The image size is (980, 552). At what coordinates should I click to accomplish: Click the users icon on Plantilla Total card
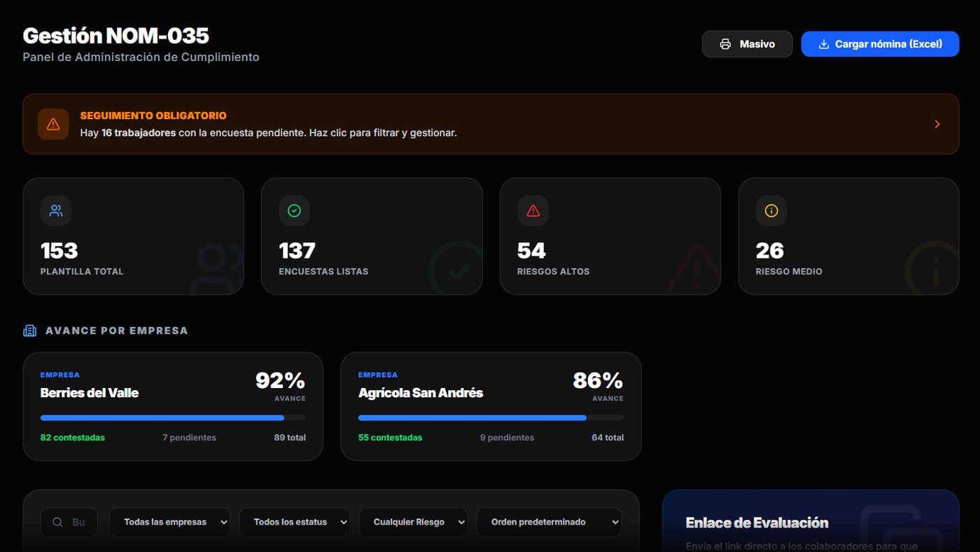(56, 210)
